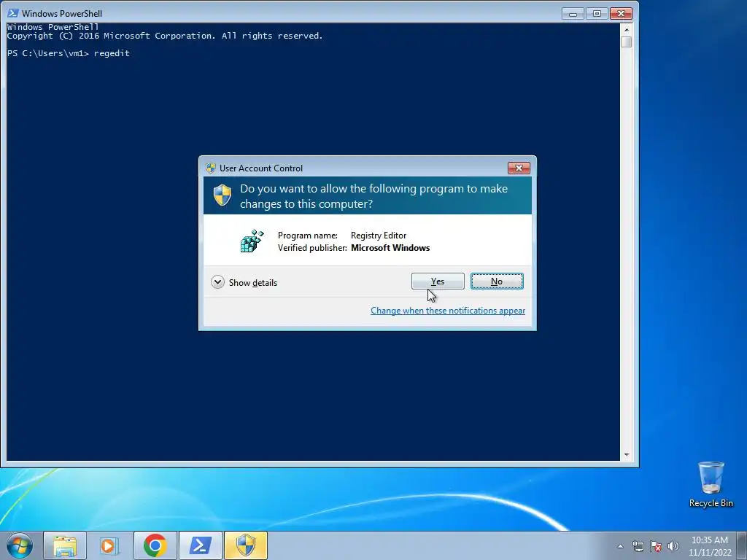Open Google Chrome from the taskbar

(155, 545)
